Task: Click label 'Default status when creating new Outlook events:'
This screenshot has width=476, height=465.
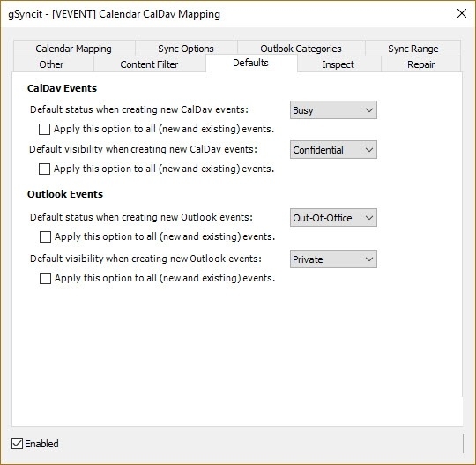Action: tap(141, 217)
